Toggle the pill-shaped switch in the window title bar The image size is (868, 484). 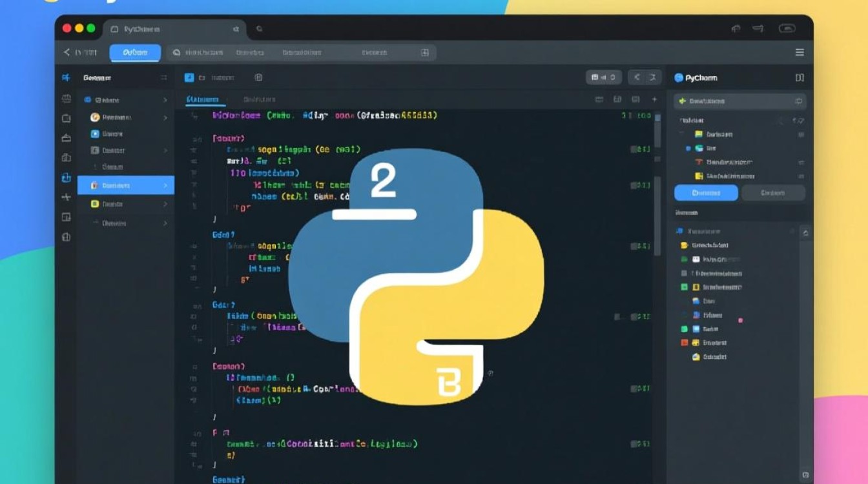click(787, 28)
